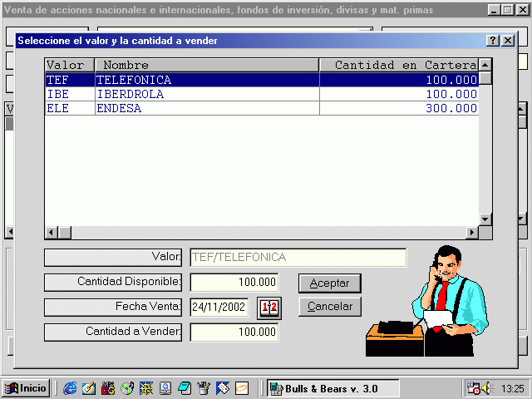Screen dimensions: 532x399
Task: Open the calendar date picker icon
Action: pos(269,308)
